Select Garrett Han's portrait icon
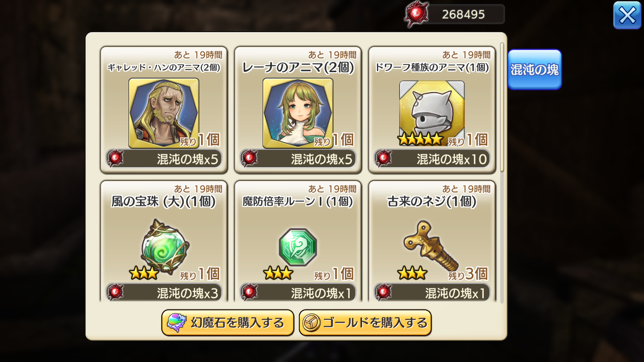 [x=164, y=113]
